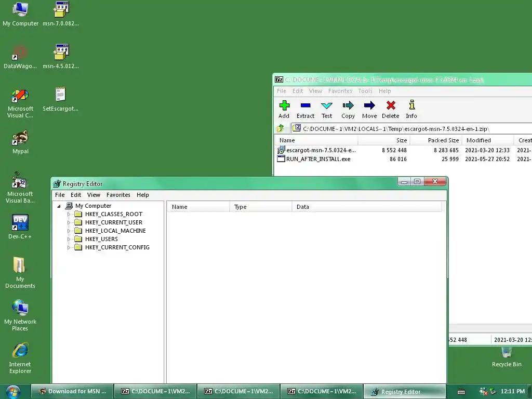Select the Internet Explorer desktop icon
The image size is (532, 399).
[x=20, y=358]
